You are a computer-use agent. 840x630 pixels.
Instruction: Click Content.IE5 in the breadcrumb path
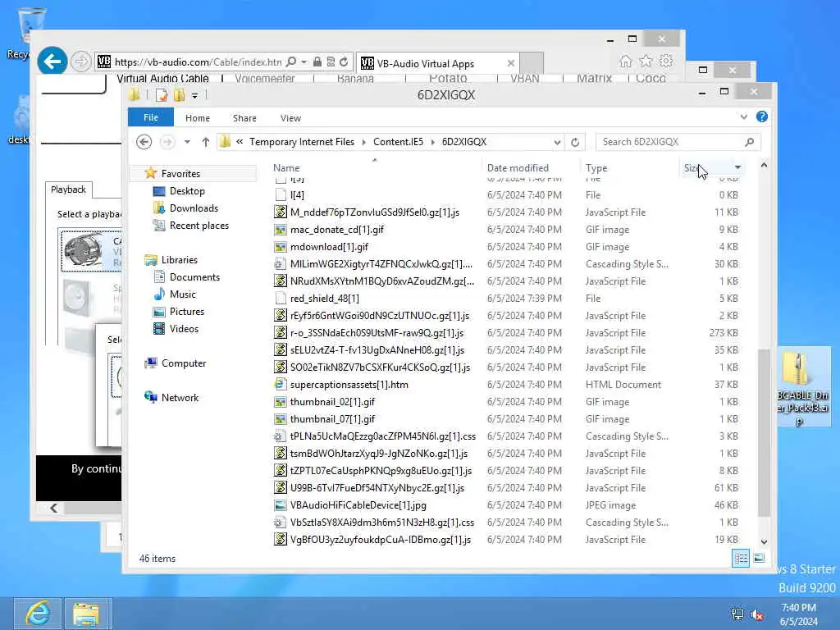click(x=398, y=142)
